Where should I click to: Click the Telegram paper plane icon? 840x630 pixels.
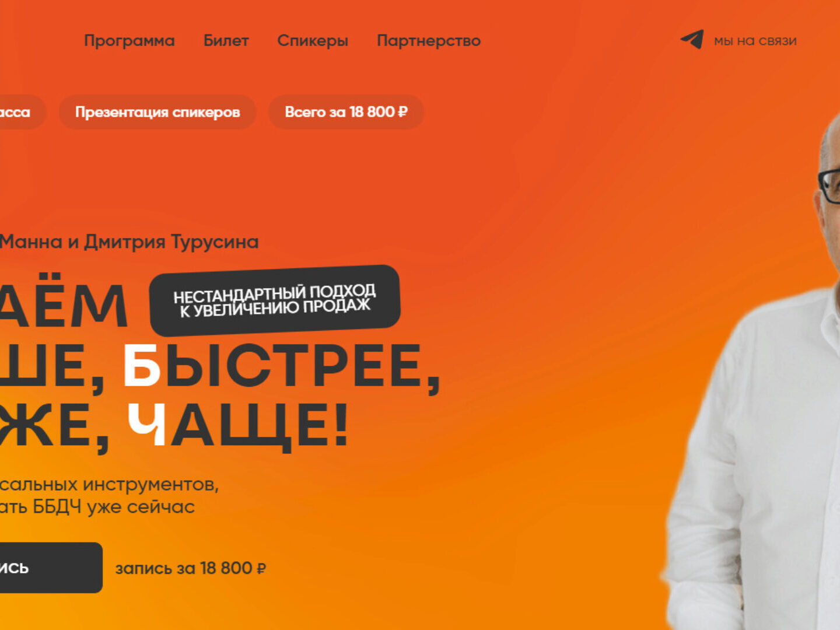click(x=692, y=40)
